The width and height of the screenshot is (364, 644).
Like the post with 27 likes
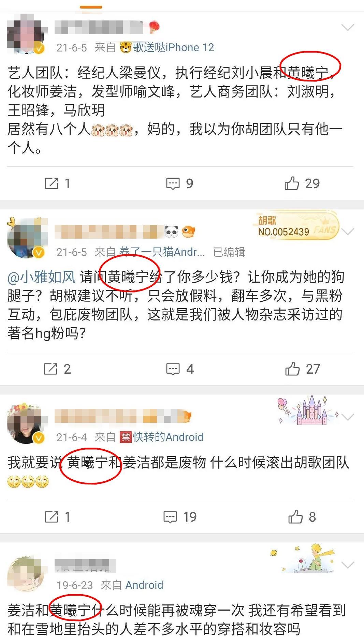coord(302,369)
